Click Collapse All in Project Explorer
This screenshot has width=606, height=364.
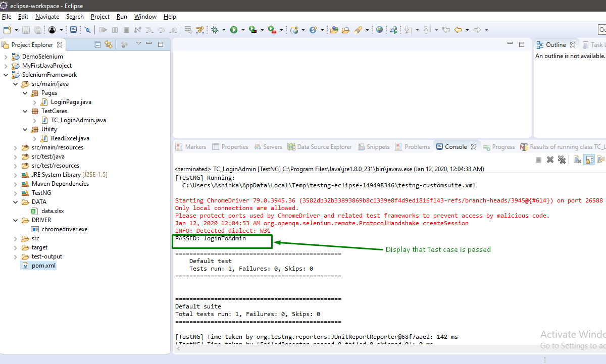(97, 44)
